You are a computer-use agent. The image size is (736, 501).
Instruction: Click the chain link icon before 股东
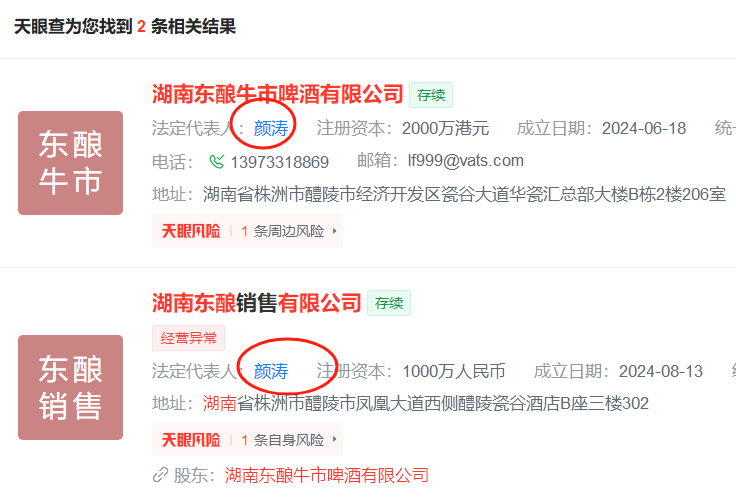click(x=161, y=475)
